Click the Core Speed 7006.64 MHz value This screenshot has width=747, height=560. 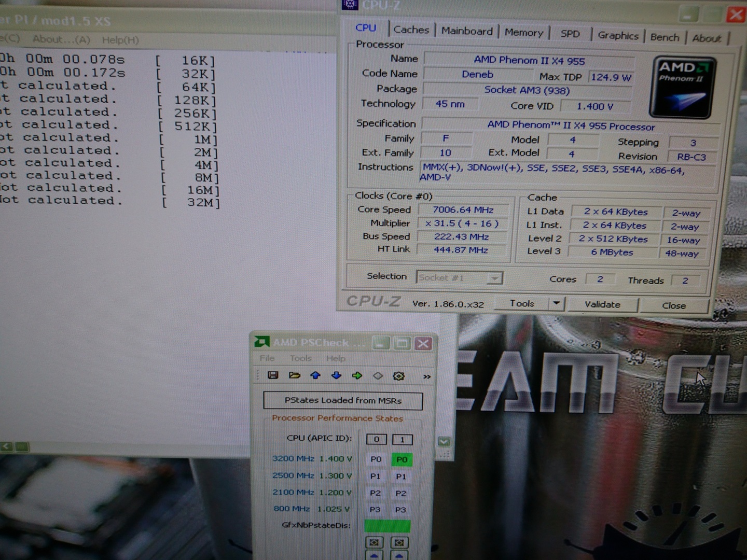[x=463, y=210]
